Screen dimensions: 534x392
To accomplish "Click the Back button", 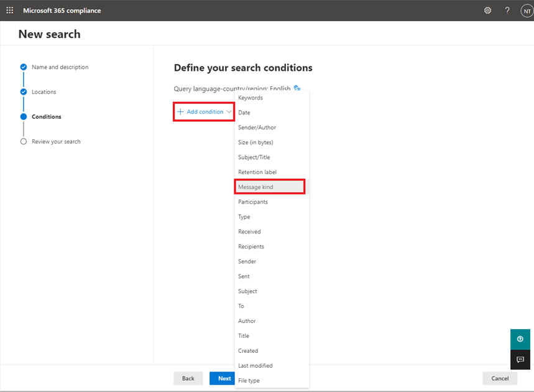I will point(188,378).
